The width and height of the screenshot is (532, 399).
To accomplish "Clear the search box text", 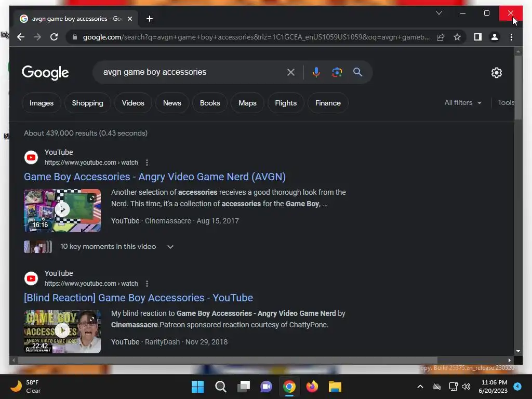I will 291,72.
